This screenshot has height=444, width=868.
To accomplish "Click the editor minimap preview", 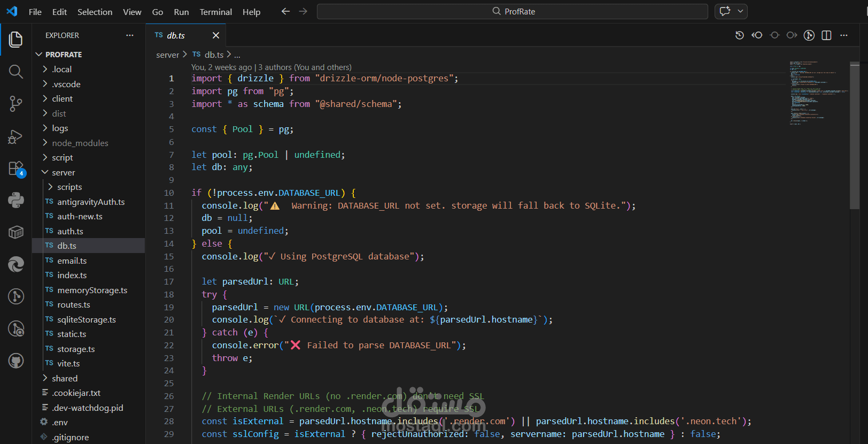I will pyautogui.click(x=819, y=93).
